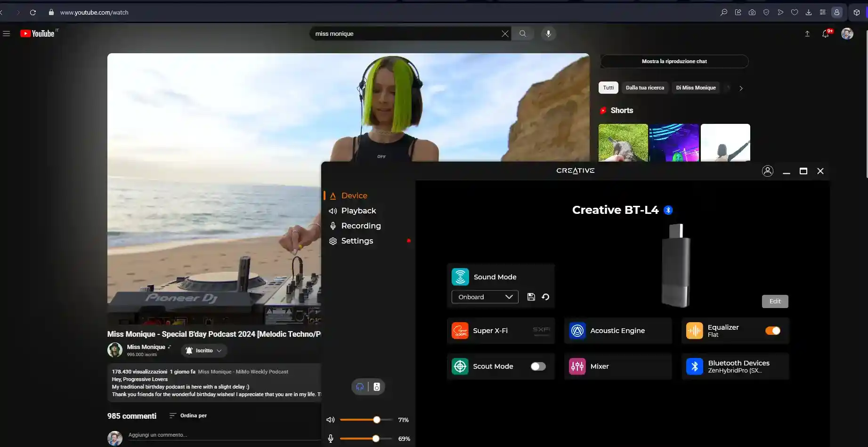Image resolution: width=868 pixels, height=447 pixels.
Task: Open the YouTube upload/create icon
Action: pos(807,33)
